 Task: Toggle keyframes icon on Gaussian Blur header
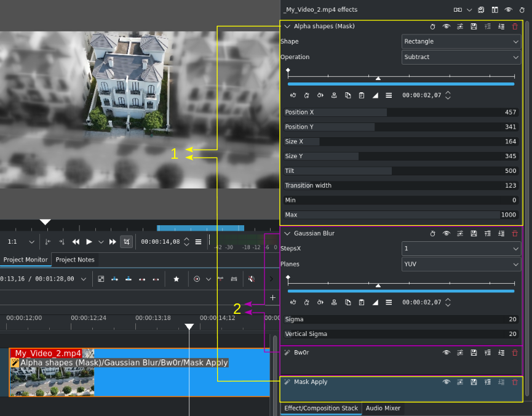432,233
